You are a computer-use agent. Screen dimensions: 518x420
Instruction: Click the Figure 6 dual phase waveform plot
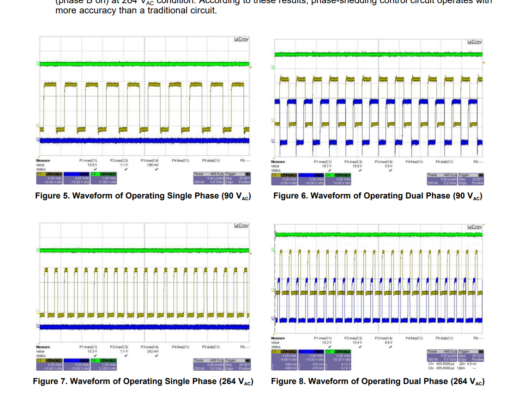coord(378,98)
